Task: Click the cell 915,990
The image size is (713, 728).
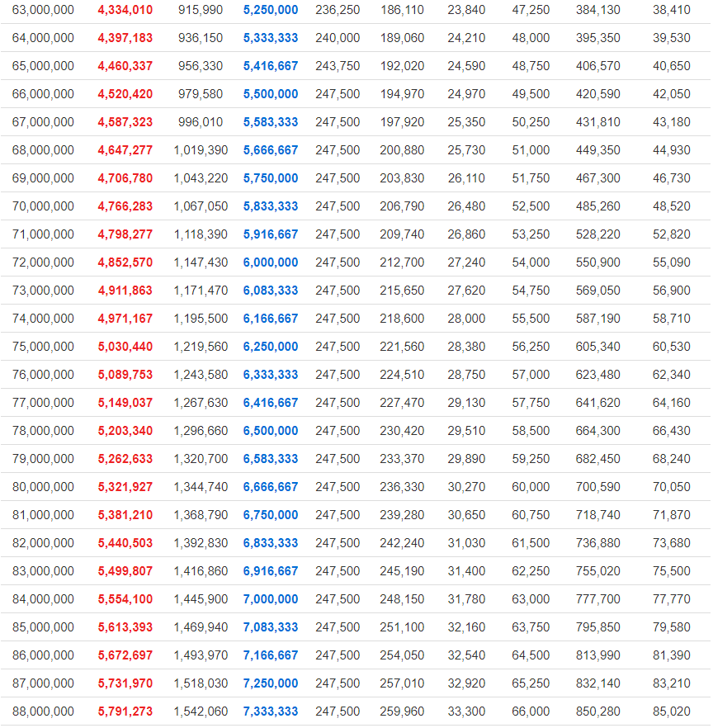Action: 201,10
